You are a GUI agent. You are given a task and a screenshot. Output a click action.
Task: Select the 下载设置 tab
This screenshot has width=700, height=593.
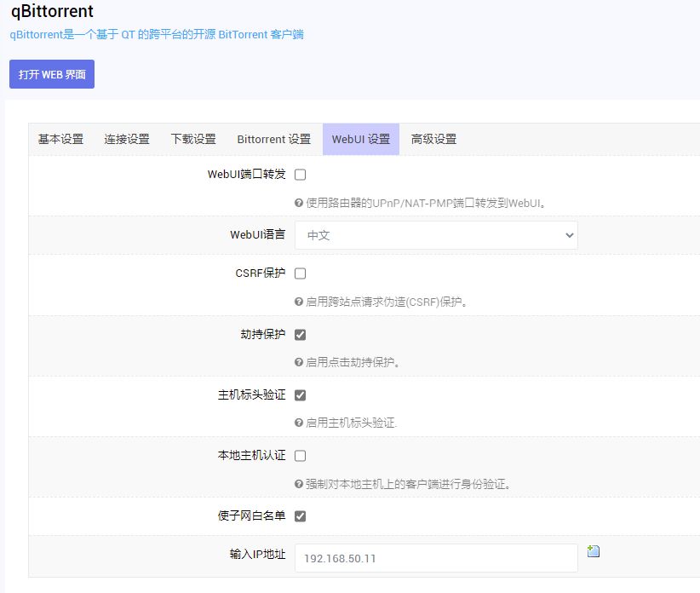click(x=193, y=140)
